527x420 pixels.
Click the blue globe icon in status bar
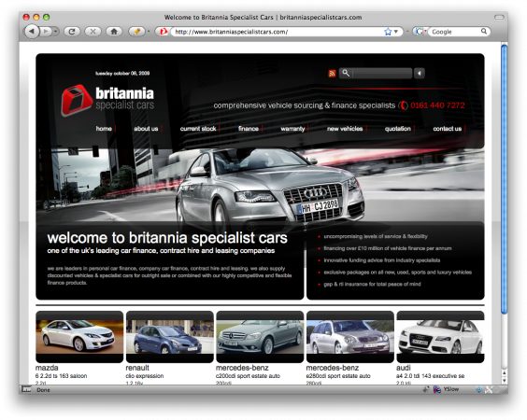coord(479,389)
